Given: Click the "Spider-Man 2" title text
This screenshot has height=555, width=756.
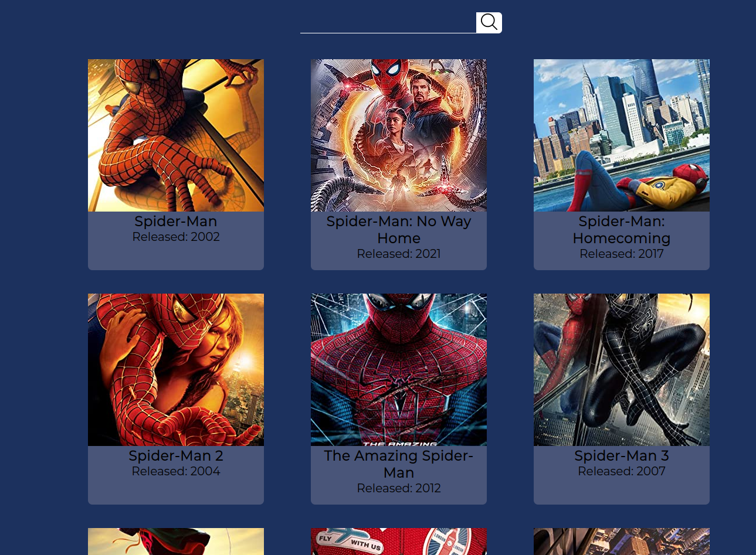Looking at the screenshot, I should [x=176, y=456].
